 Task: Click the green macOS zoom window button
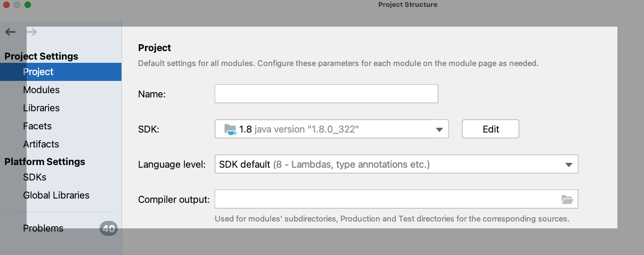28,5
